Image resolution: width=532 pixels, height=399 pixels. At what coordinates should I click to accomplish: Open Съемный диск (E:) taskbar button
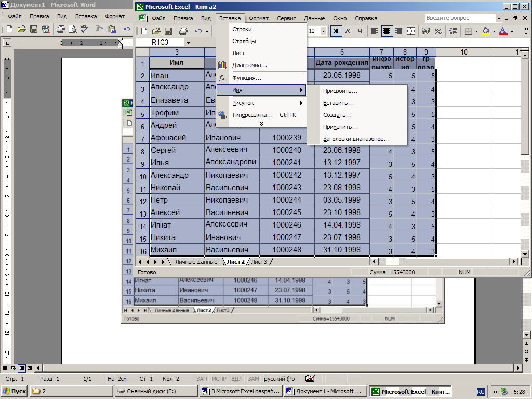click(156, 391)
